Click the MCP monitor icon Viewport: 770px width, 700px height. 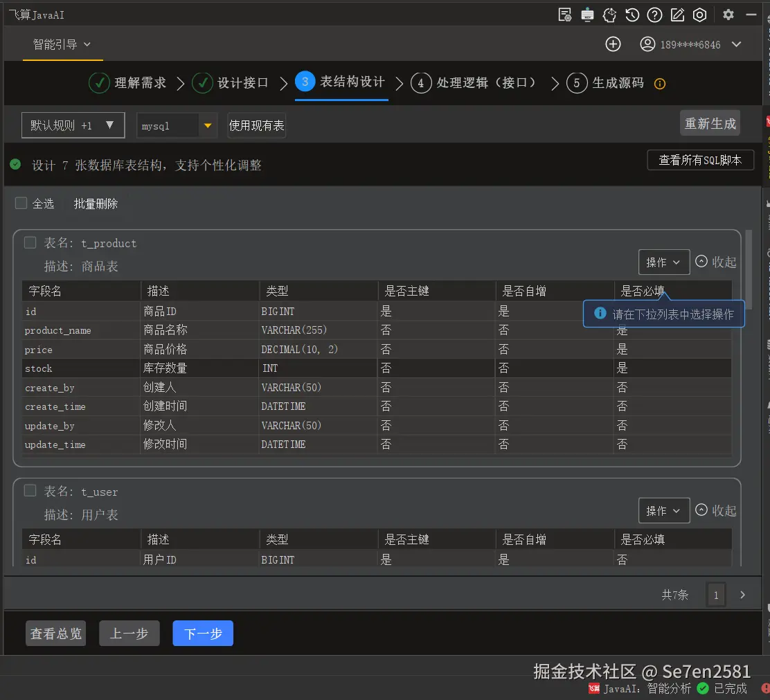point(587,15)
